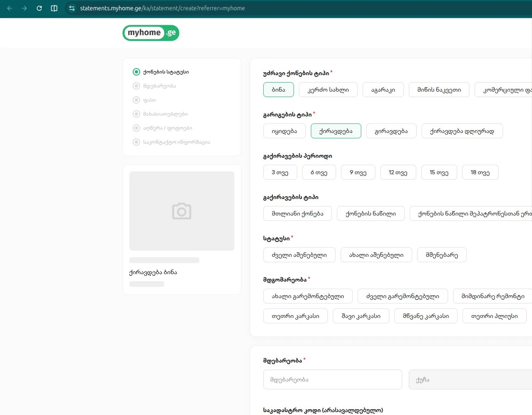This screenshot has height=415, width=532.
Task: Select the ქონების სტატუსი step
Action: click(x=161, y=72)
